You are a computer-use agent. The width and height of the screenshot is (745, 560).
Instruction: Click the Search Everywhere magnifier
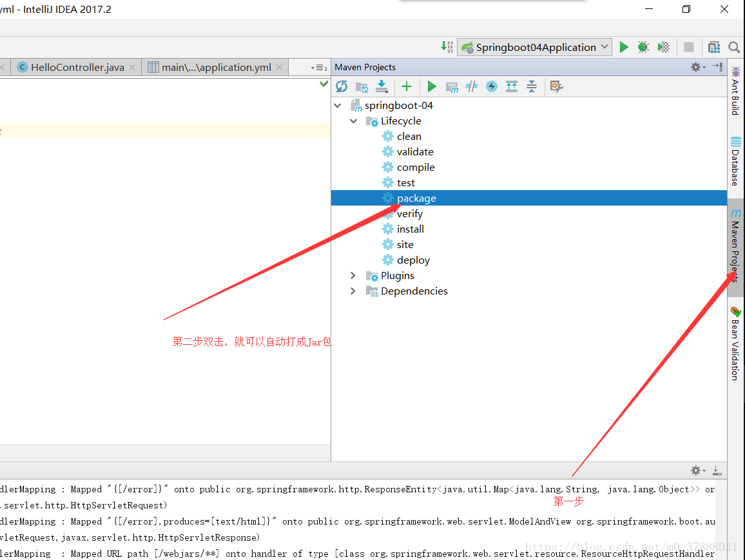click(x=734, y=47)
